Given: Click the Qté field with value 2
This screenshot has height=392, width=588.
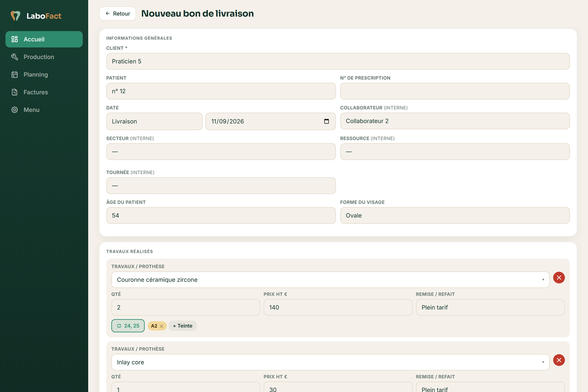Looking at the screenshot, I should [186, 307].
